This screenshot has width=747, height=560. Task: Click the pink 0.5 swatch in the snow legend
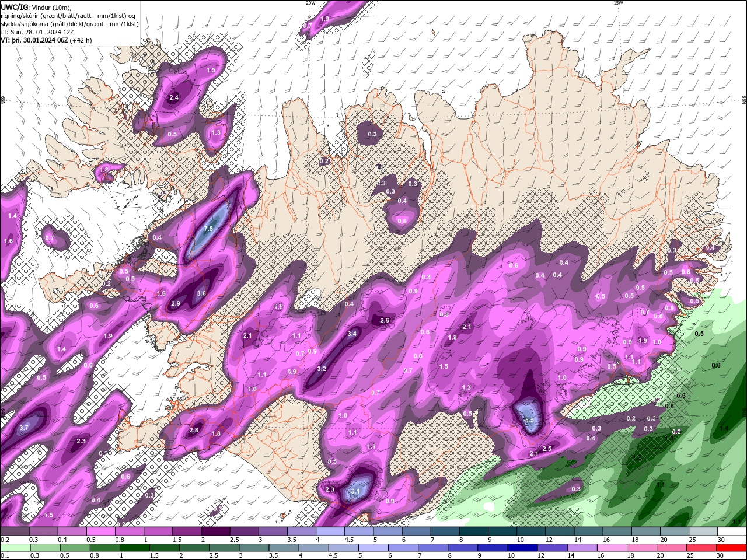[x=100, y=531]
